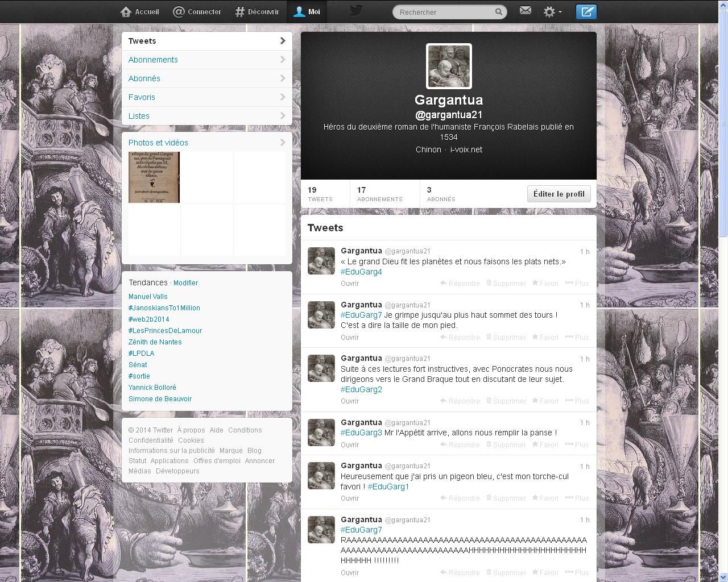Screen dimensions: 728x582
Task: Delete the #EduGarg4 tweet
Action: (506, 283)
